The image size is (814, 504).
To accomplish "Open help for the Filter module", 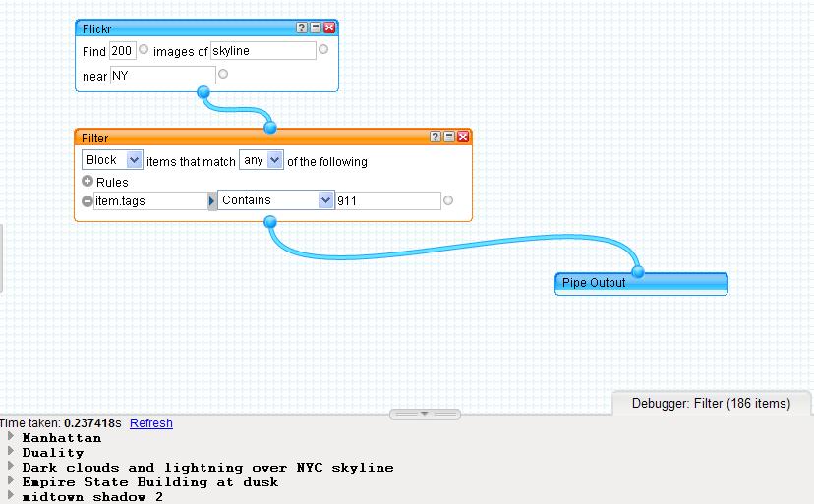I will tap(436, 138).
